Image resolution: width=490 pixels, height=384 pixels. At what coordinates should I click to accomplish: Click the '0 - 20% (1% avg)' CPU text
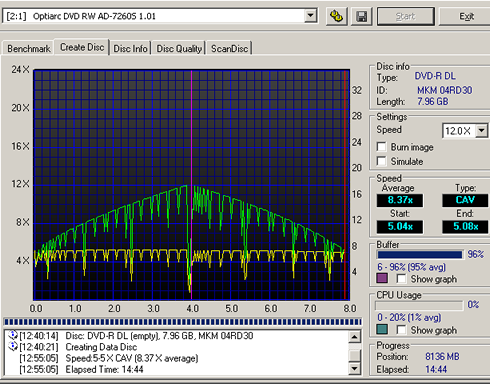(x=409, y=318)
